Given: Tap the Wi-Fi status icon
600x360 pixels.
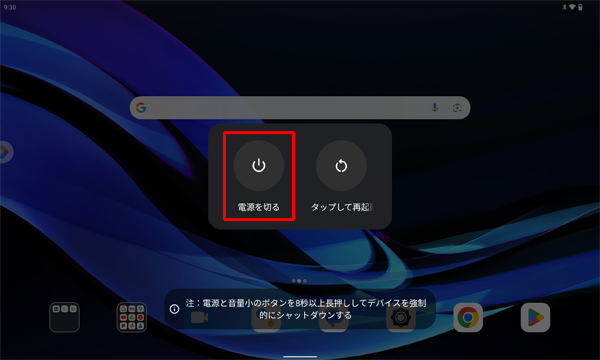Looking at the screenshot, I should tap(572, 7).
